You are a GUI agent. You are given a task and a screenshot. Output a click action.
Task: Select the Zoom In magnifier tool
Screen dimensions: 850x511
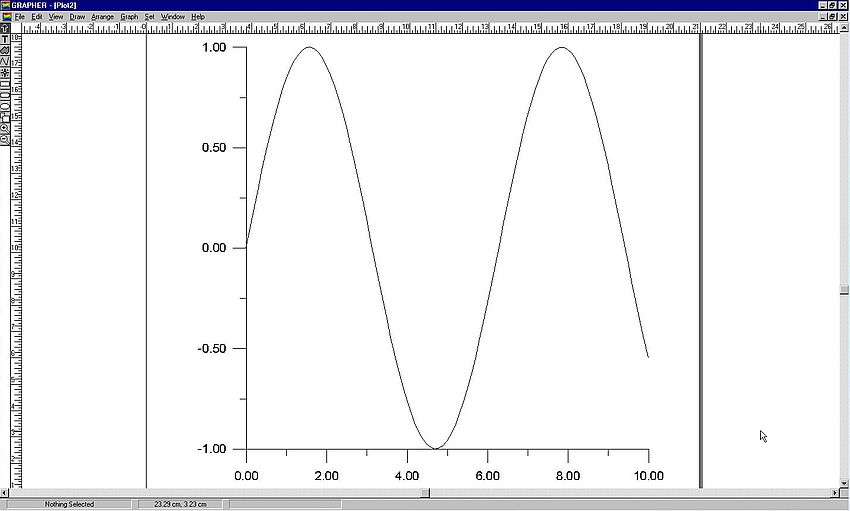click(x=5, y=128)
